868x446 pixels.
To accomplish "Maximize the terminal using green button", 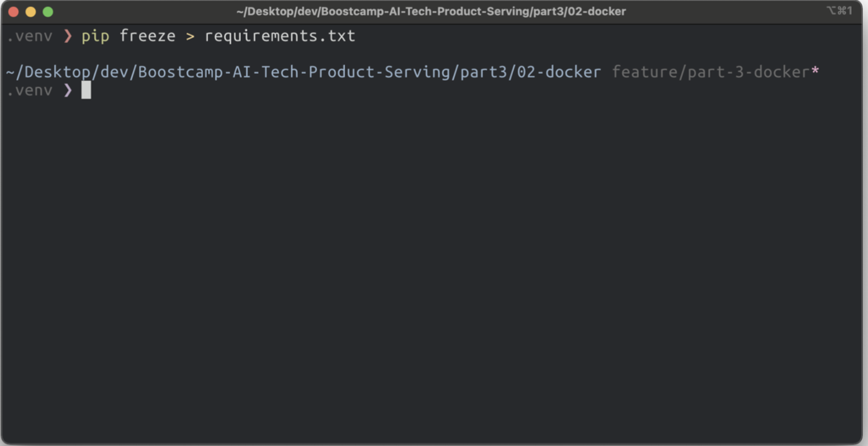I will (48, 12).
